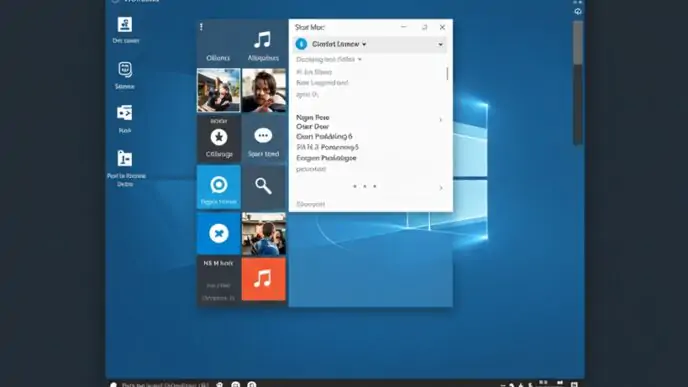Click the taskbar search text field
This screenshot has width=688, height=387.
pyautogui.click(x=165, y=385)
